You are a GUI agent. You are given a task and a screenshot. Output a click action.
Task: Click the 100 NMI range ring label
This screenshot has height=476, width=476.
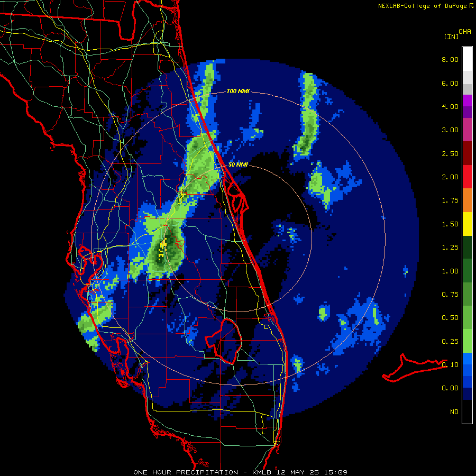coord(238,91)
